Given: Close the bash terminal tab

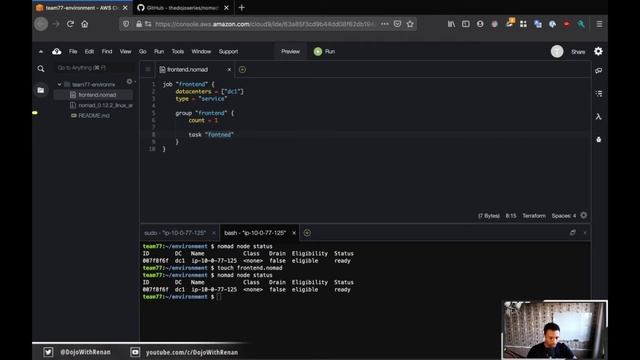Looking at the screenshot, I should 293,233.
